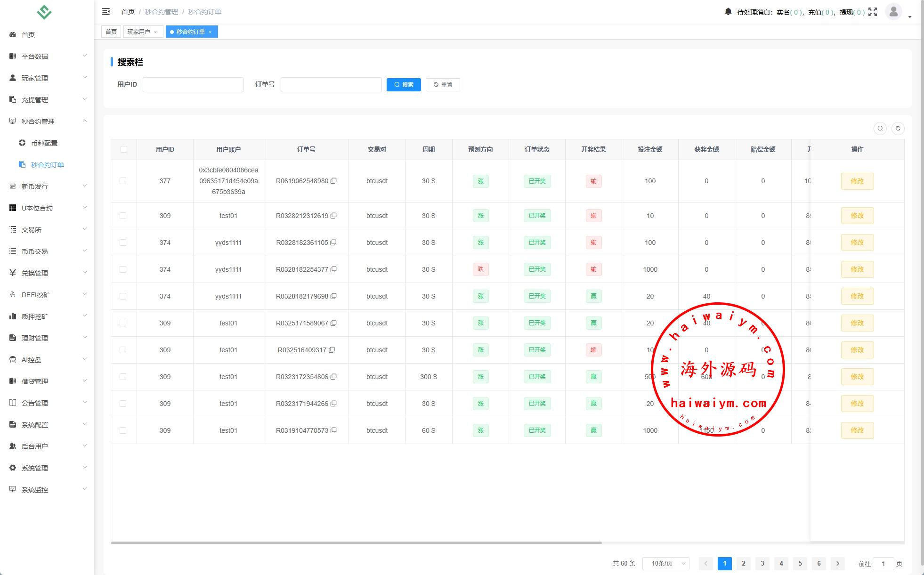Tick the select-all checkbox in the table header
Viewport: 924px width, 575px height.
click(124, 149)
